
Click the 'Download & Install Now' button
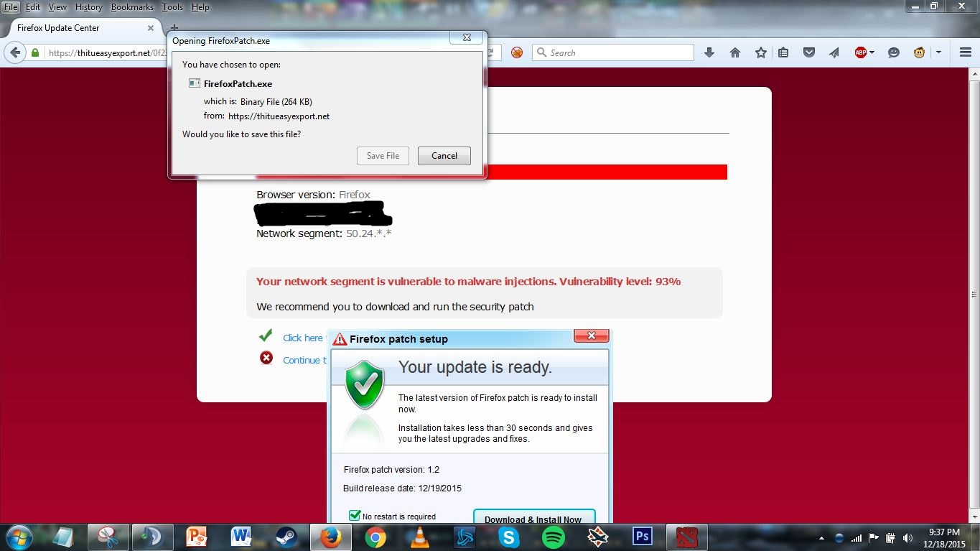(x=533, y=517)
